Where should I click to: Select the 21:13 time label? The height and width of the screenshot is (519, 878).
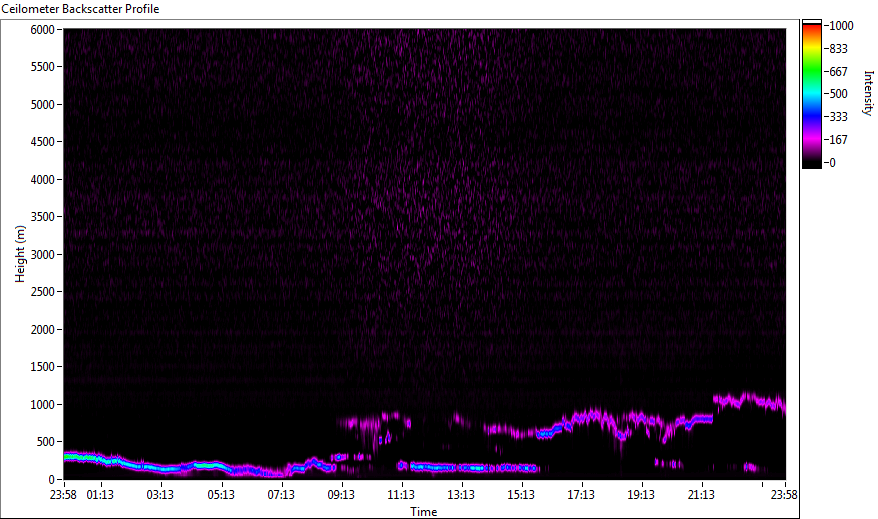point(701,495)
